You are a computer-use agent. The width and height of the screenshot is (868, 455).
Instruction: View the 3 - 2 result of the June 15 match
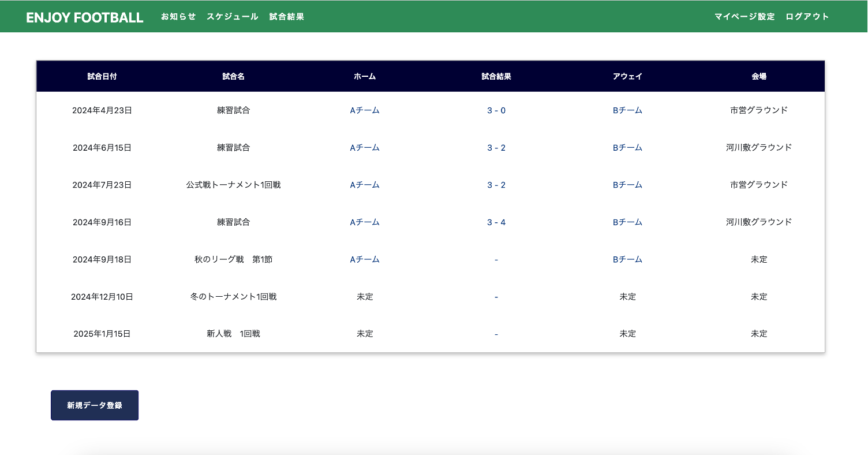point(496,148)
